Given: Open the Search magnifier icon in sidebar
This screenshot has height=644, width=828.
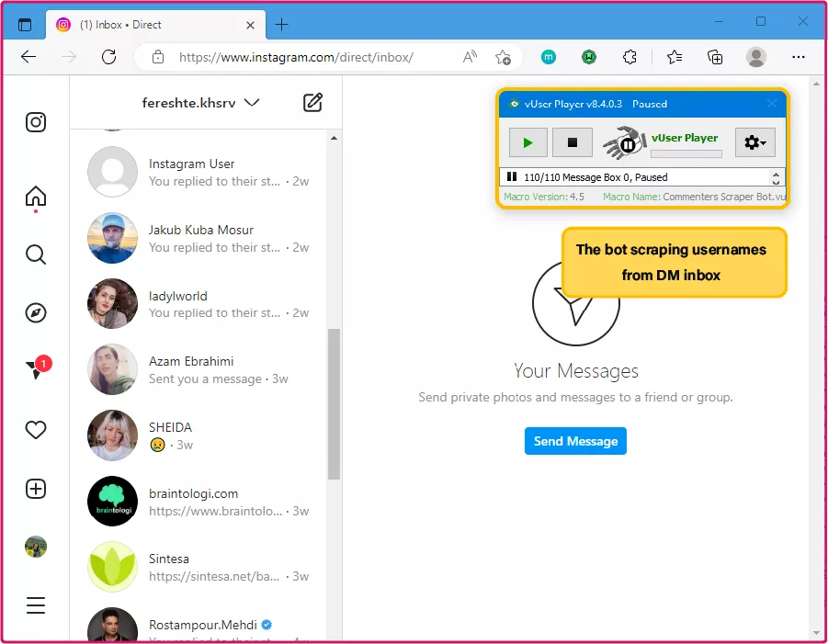Looking at the screenshot, I should (x=36, y=254).
